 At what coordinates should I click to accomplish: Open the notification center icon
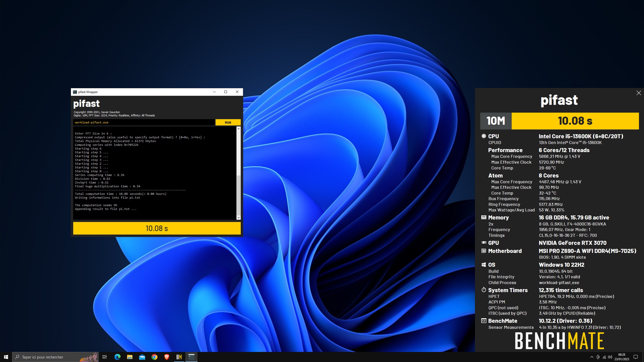636,357
